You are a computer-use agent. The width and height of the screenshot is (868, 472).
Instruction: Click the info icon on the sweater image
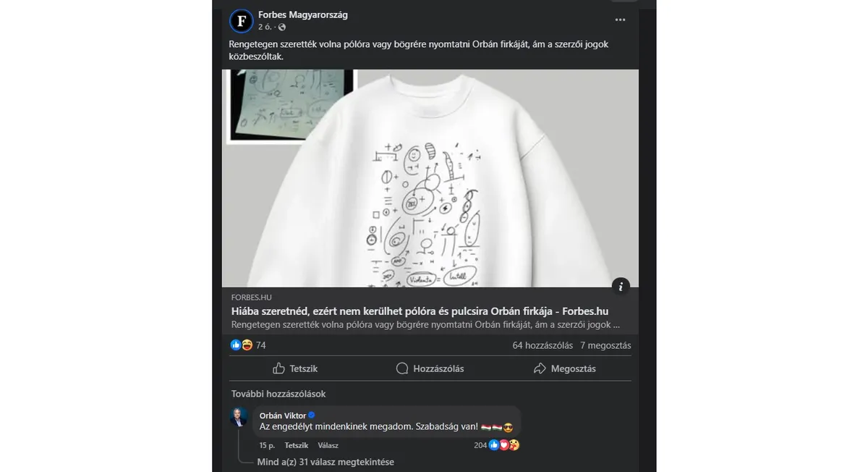point(621,287)
